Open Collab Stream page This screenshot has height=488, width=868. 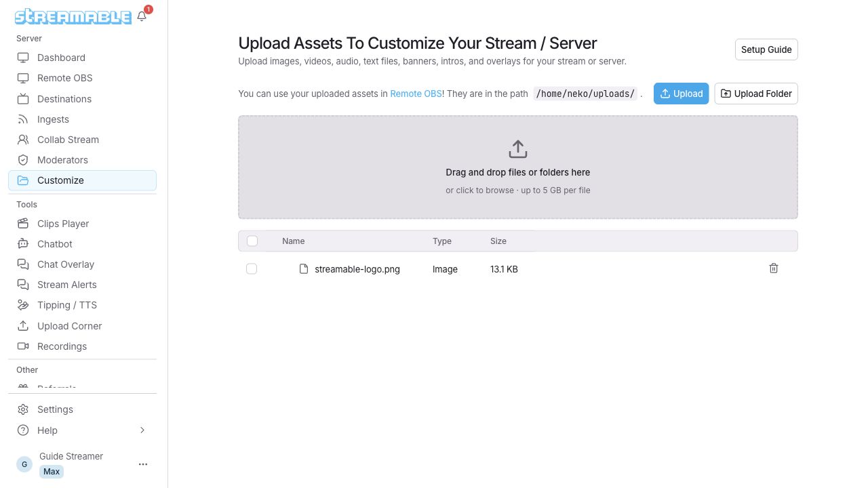tap(83, 140)
